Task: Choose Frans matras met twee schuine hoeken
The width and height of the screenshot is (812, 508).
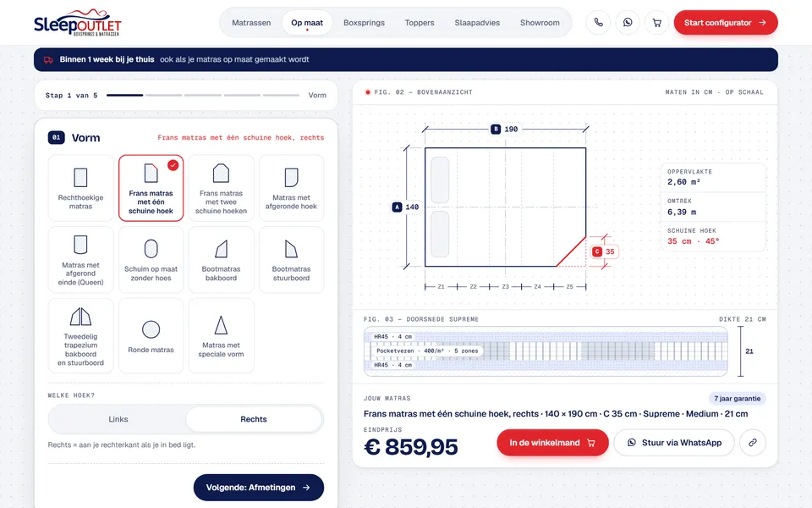Action: (x=221, y=188)
